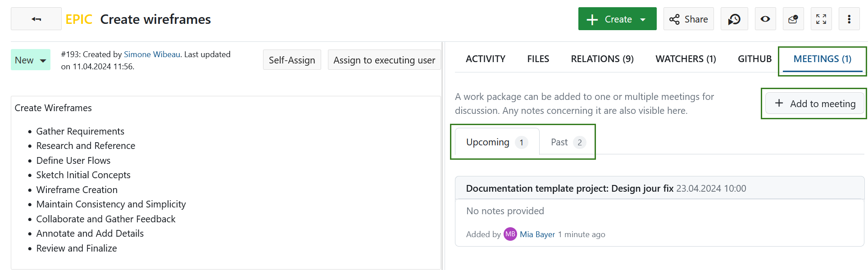Click the Add to meeting button
868x270 pixels.
(814, 103)
